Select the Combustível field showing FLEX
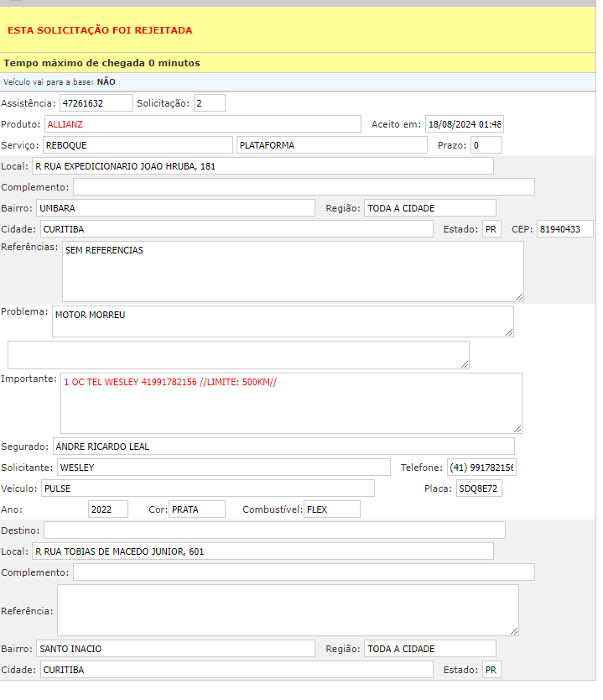Viewport: 603px width, 700px height. 331,509
